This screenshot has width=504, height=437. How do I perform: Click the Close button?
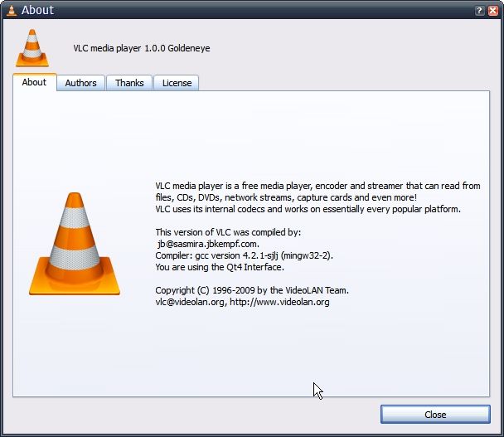point(435,414)
